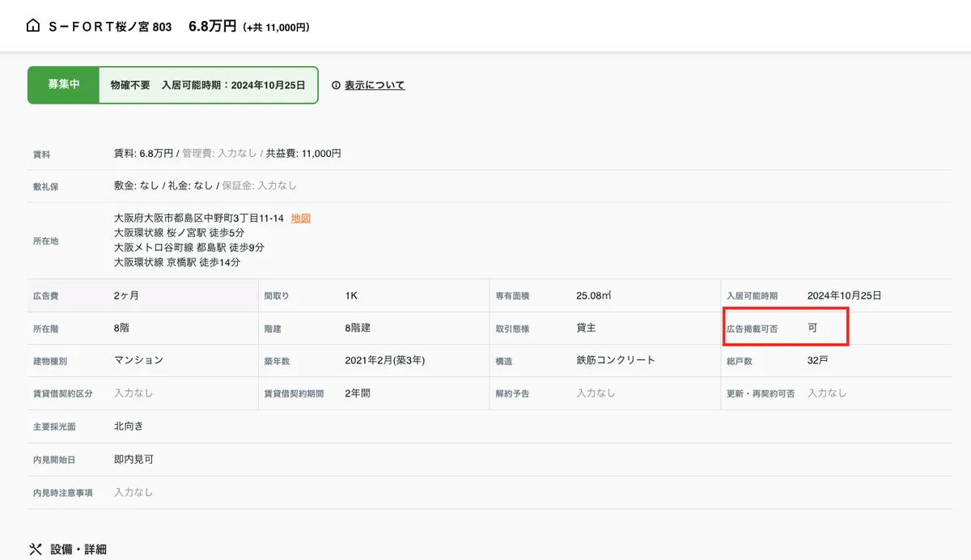Click the header text (+共 11,000円)

tap(277, 28)
